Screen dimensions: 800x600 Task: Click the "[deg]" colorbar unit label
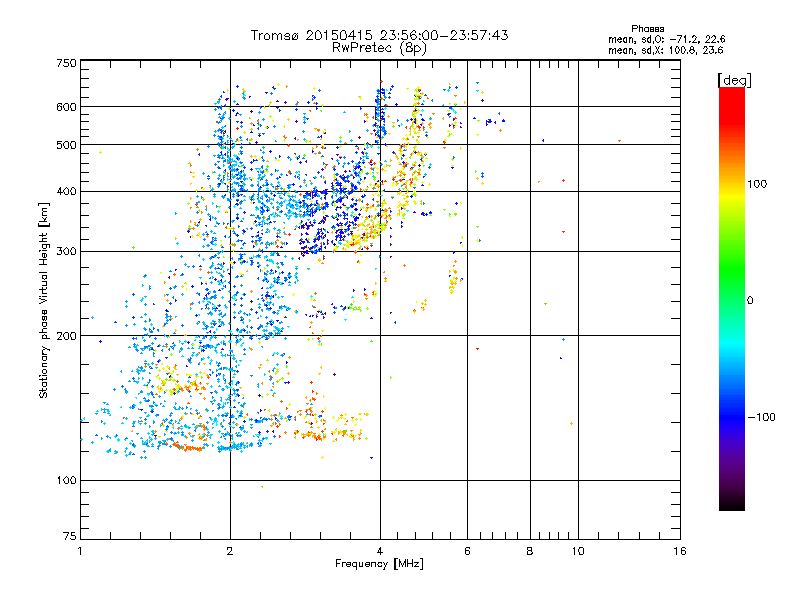tap(734, 80)
